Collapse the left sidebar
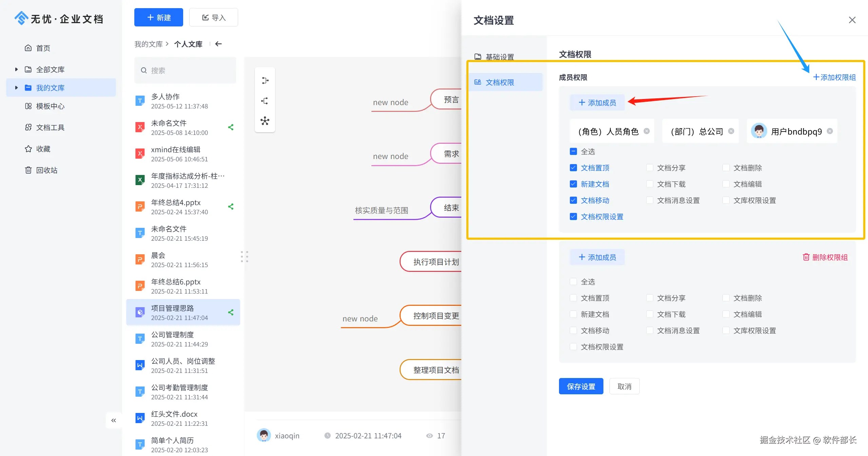This screenshot has height=456, width=868. pyautogui.click(x=114, y=420)
